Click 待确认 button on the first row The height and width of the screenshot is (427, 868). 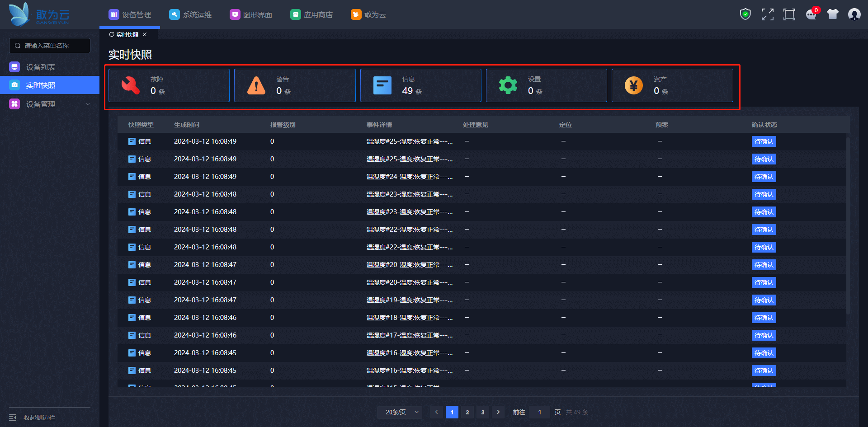click(x=764, y=141)
